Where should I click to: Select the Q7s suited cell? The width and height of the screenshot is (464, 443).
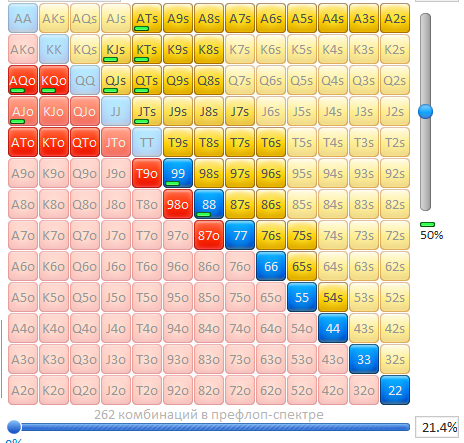[240, 80]
